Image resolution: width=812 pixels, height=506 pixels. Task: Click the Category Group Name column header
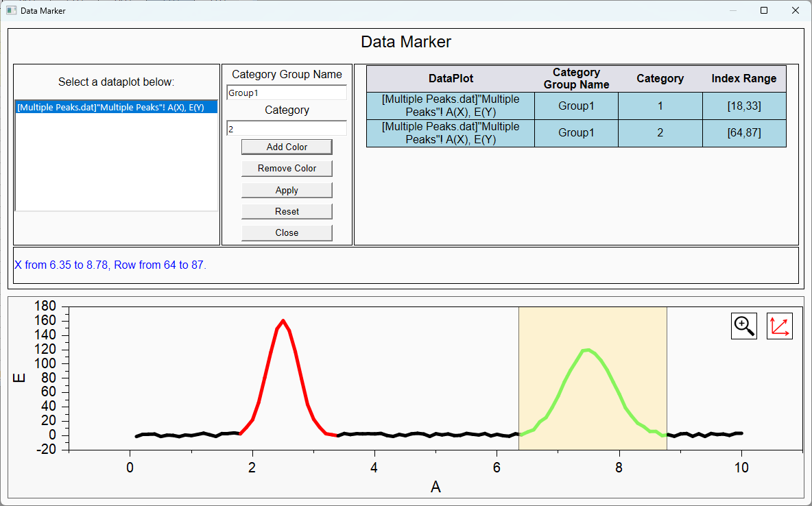pos(576,78)
